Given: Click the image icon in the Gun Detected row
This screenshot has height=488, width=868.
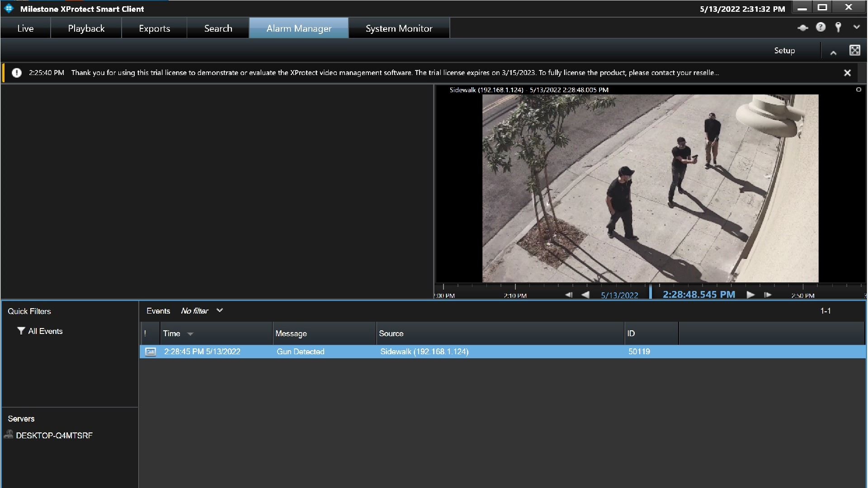Looking at the screenshot, I should 150,352.
